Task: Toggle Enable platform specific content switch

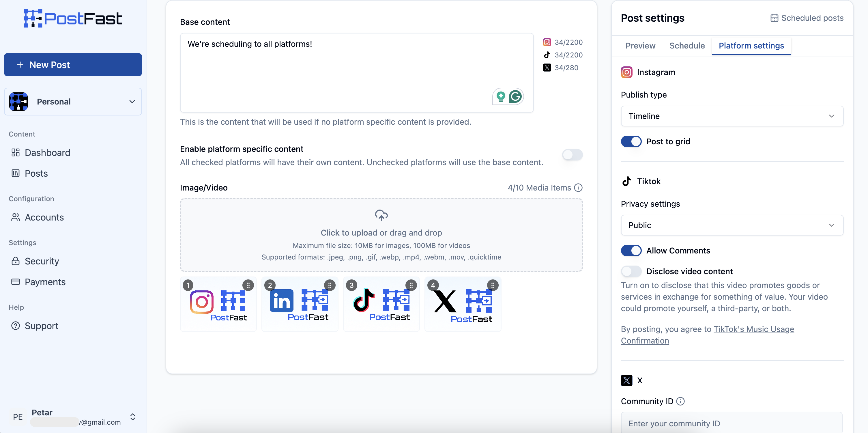Action: tap(572, 155)
